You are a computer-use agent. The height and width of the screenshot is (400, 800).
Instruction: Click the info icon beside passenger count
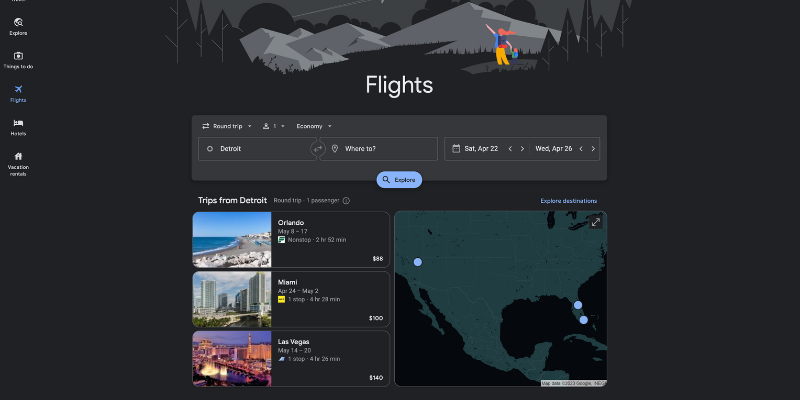[x=346, y=201]
